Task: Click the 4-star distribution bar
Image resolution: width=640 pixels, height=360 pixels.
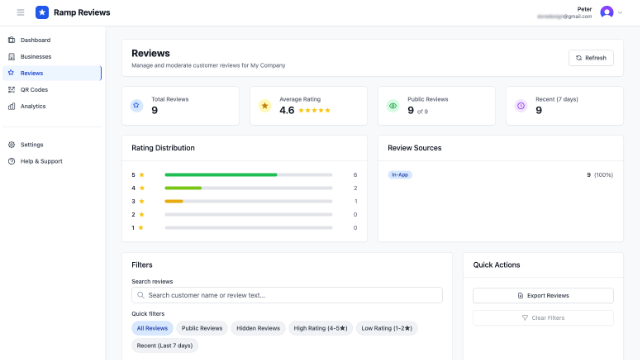Action: click(x=183, y=188)
